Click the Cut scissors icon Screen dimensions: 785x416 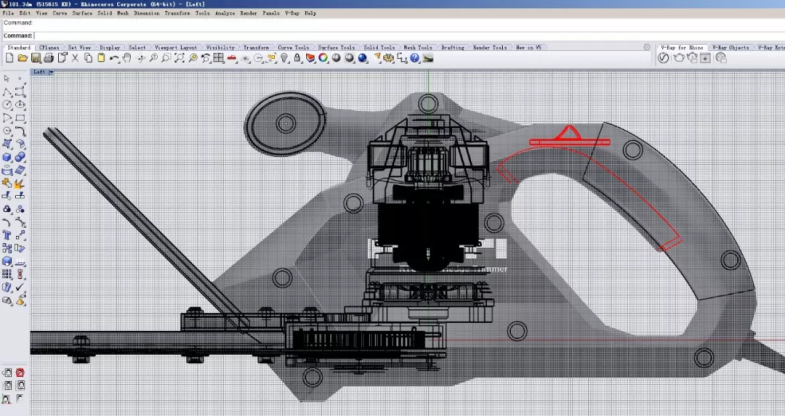pyautogui.click(x=75, y=59)
